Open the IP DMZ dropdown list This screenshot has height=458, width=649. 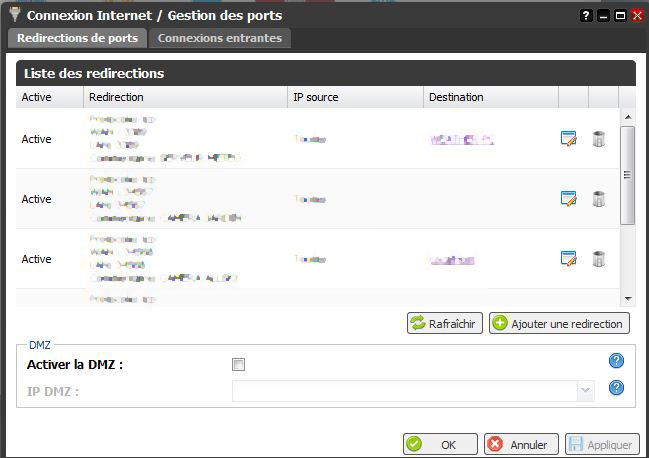coord(585,391)
